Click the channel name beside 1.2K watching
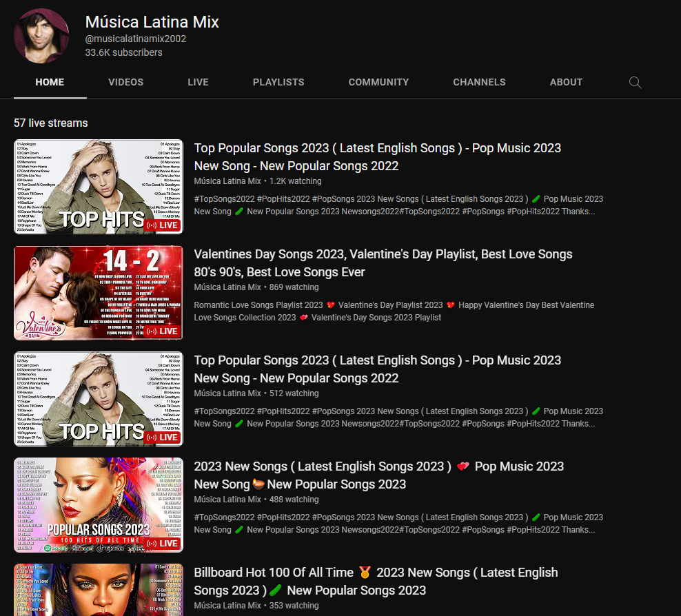This screenshot has width=681, height=616. (227, 181)
